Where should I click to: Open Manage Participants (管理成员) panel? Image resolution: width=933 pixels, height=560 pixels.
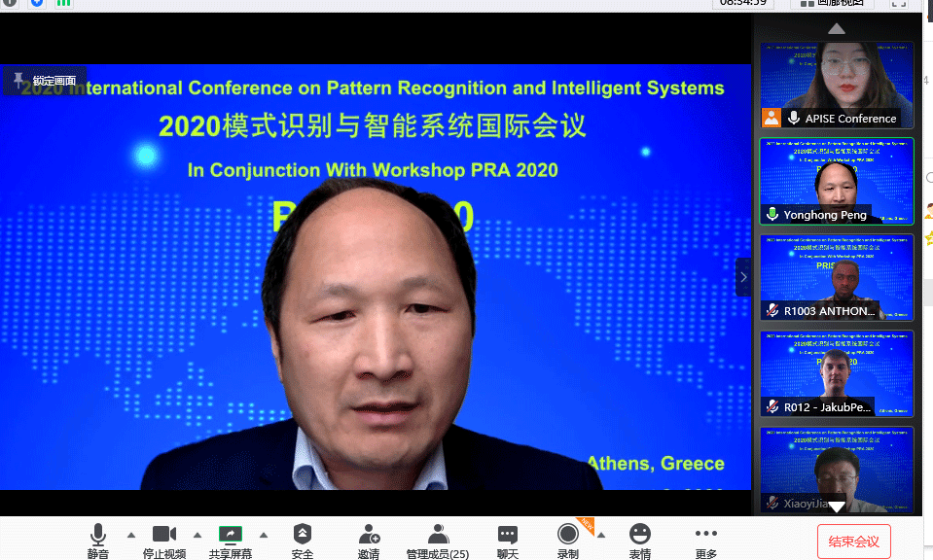pyautogui.click(x=438, y=536)
